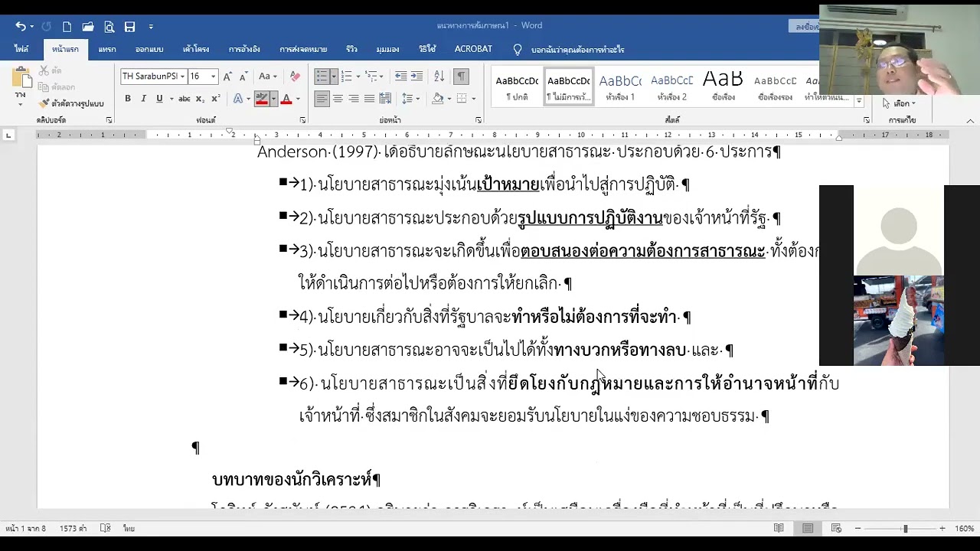Open a file with the folder icon
Screen dimensions: 980x551
[88, 27]
